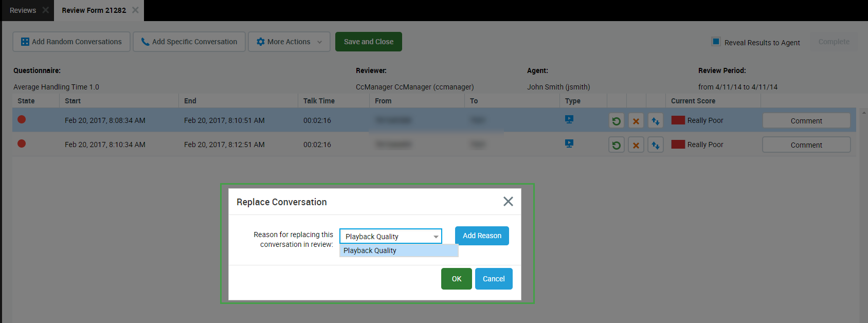This screenshot has height=323, width=868.
Task: Click the red state indicator in first row
Action: pyautogui.click(x=22, y=119)
